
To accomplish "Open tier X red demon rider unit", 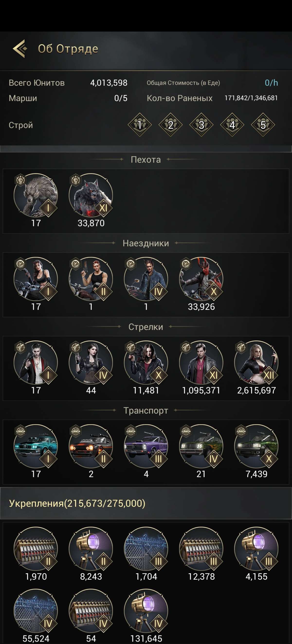I will [201, 279].
